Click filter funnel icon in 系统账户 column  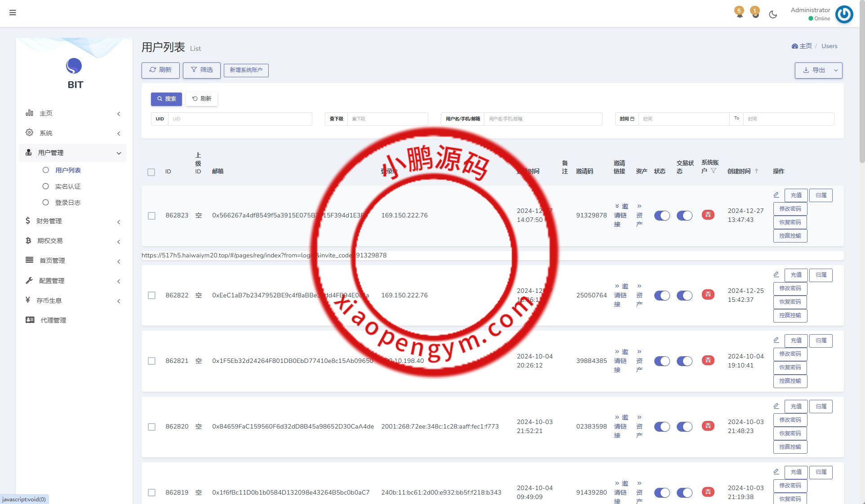pos(714,171)
